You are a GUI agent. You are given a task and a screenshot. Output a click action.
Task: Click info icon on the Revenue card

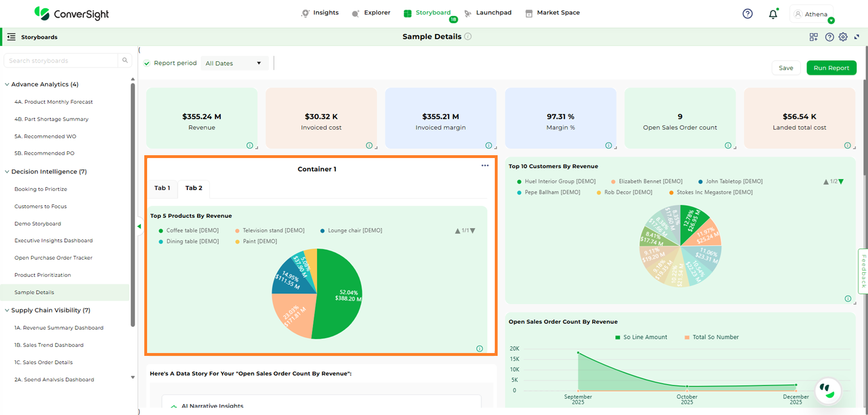[x=250, y=146]
